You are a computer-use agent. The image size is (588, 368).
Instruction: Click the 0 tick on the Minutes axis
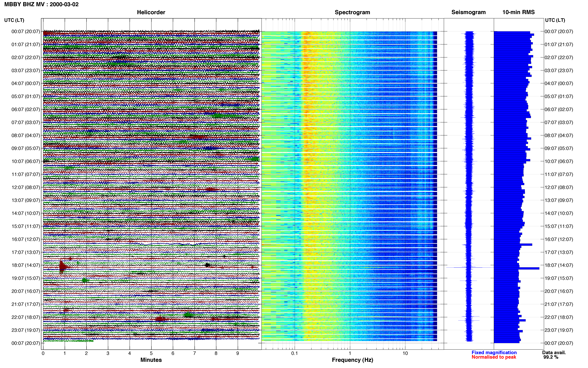pyautogui.click(x=43, y=353)
